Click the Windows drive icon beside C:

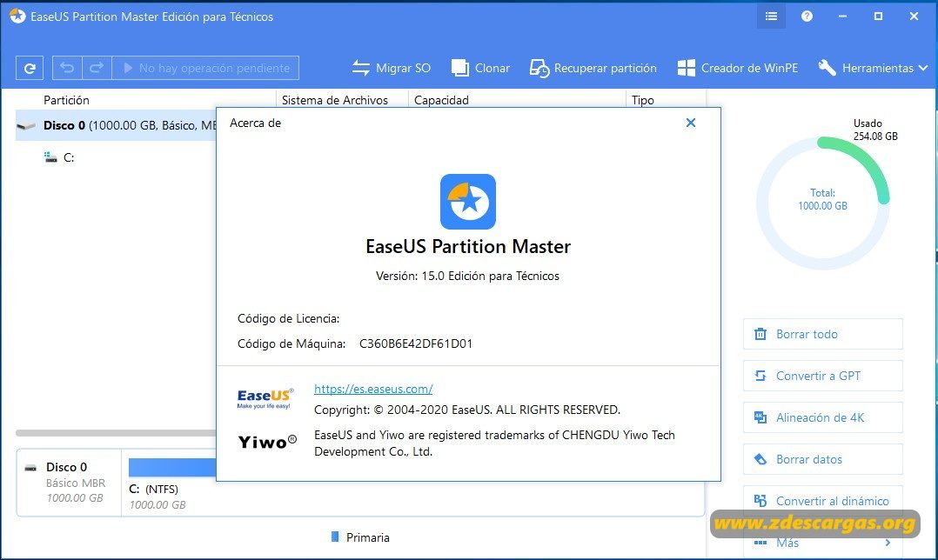[x=50, y=157]
